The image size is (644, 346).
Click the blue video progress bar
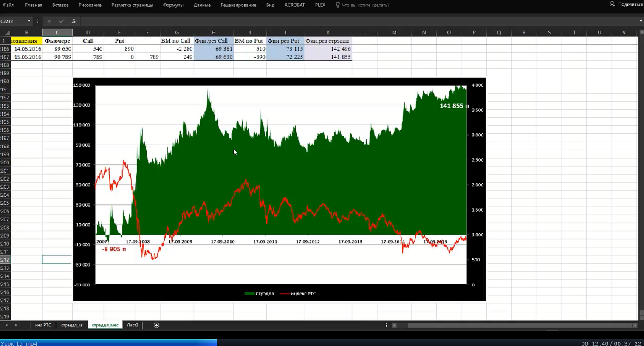(108, 343)
